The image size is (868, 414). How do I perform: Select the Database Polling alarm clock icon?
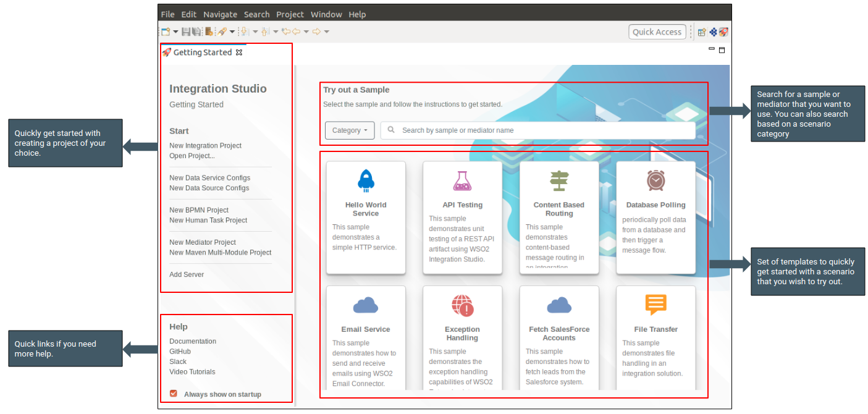point(655,180)
